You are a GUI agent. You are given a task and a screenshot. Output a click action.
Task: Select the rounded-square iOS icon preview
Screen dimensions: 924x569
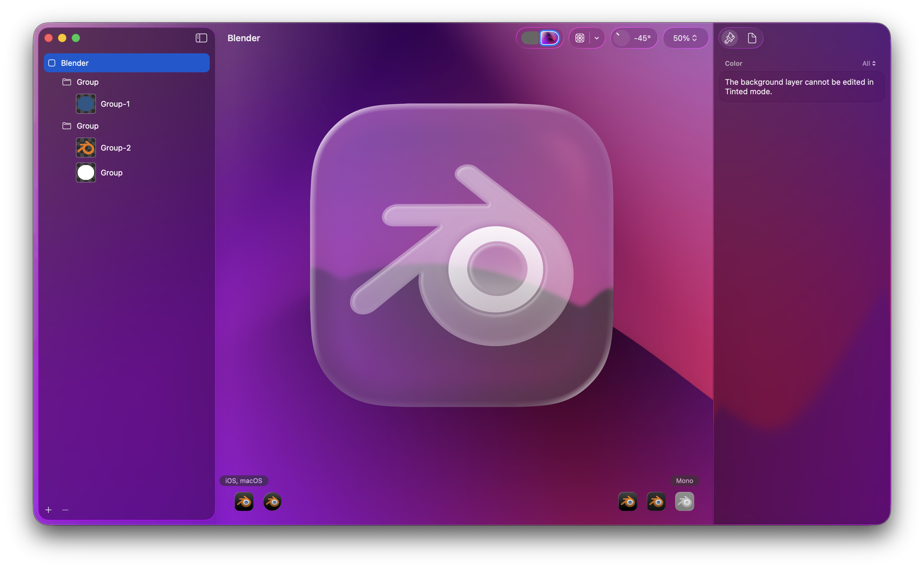[x=244, y=502]
